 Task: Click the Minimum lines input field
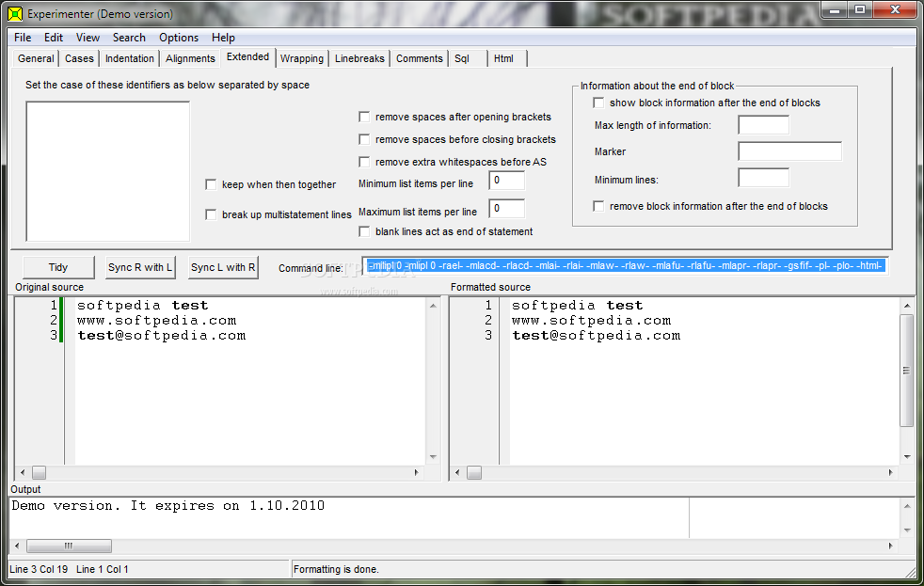coord(764,178)
